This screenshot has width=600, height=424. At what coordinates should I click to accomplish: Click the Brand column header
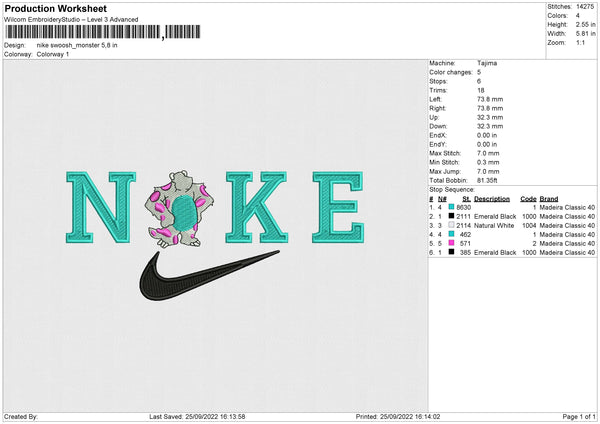pos(549,199)
